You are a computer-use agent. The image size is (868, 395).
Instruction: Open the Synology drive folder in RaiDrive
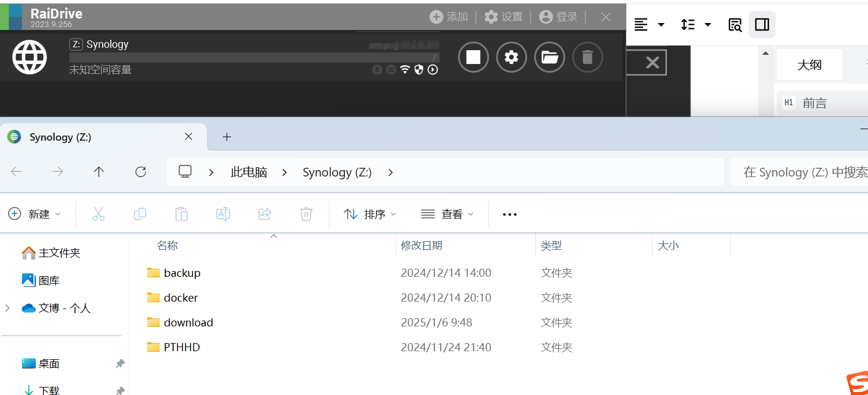pos(550,57)
